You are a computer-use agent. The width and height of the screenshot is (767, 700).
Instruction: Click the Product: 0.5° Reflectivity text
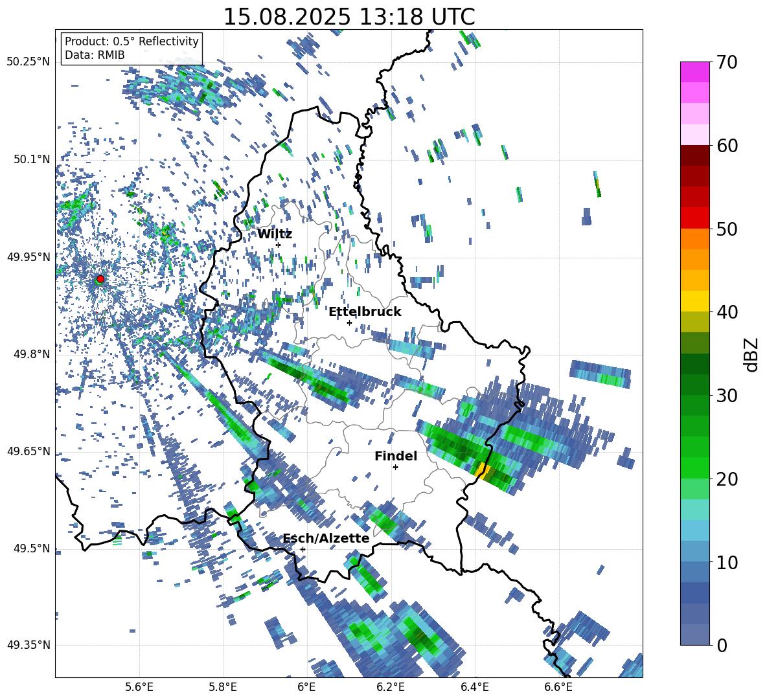coord(132,41)
